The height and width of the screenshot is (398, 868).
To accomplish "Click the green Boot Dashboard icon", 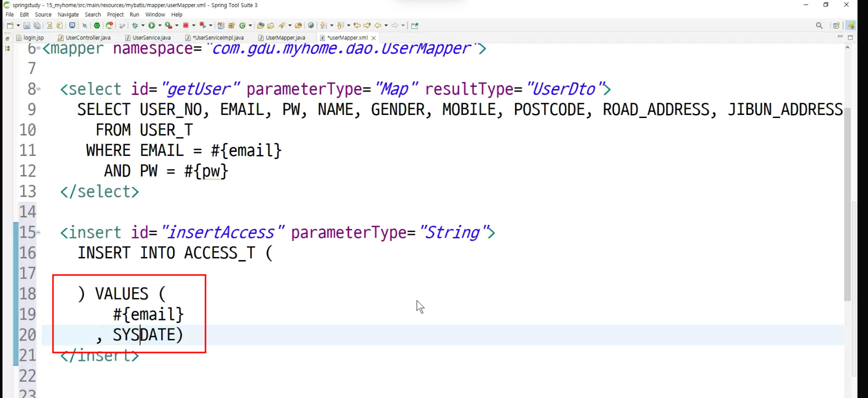I will click(97, 25).
